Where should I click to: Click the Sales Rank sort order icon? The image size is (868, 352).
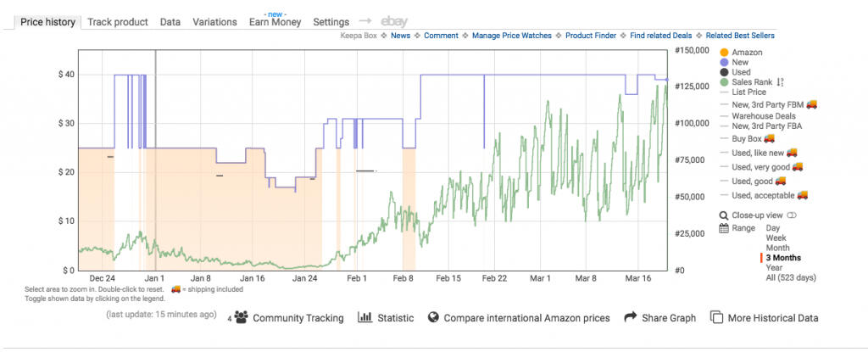tap(781, 82)
